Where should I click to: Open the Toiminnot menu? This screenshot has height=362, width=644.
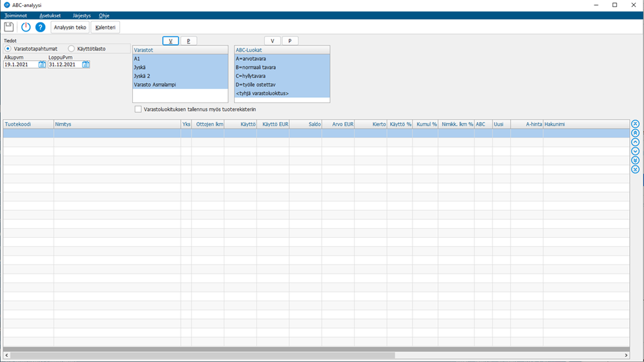[15, 15]
